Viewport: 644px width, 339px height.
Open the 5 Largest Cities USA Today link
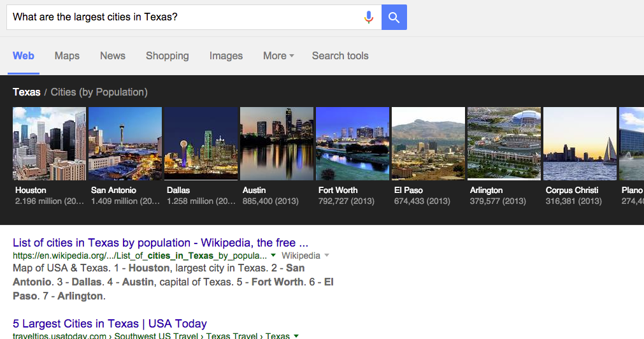pos(110,324)
